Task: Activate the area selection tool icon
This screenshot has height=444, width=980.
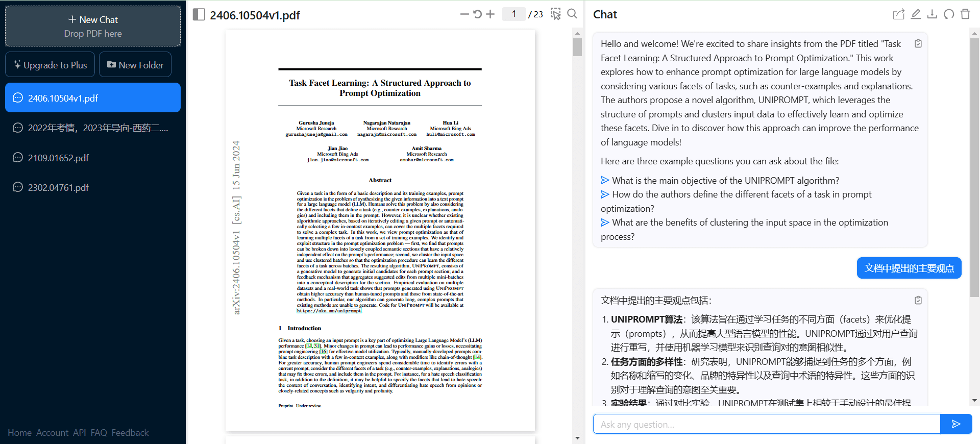Action: (556, 14)
